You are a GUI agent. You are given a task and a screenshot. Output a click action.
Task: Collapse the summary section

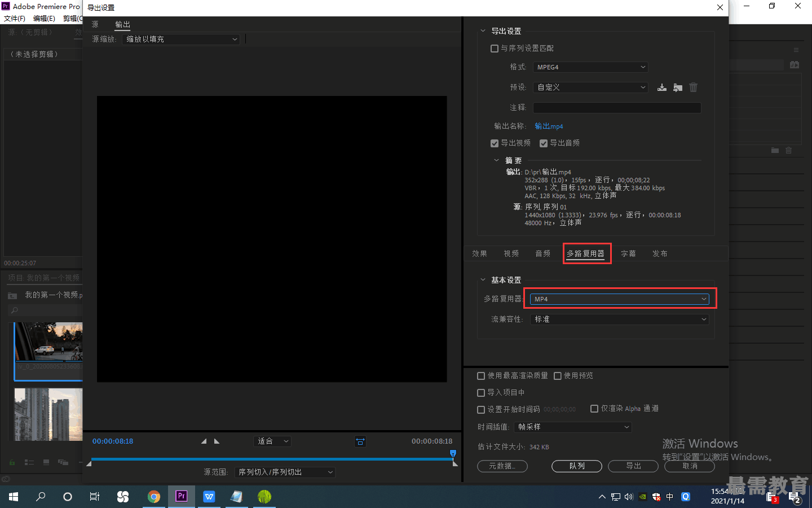click(497, 160)
